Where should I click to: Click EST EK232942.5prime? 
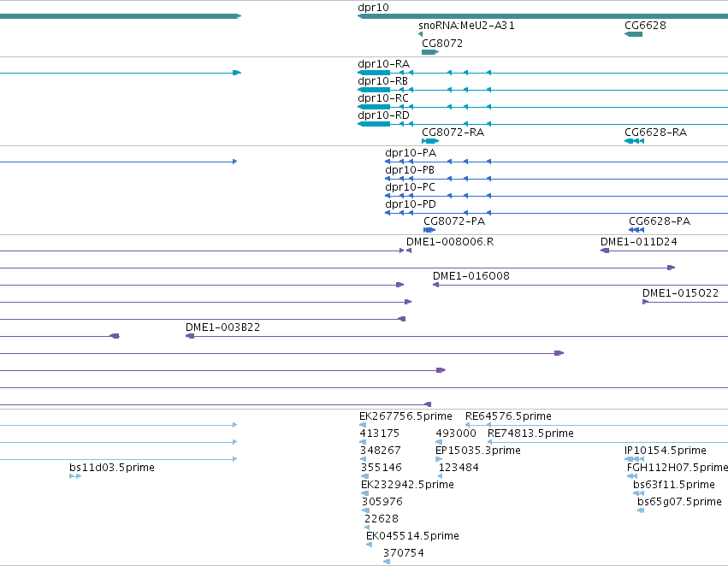407,486
